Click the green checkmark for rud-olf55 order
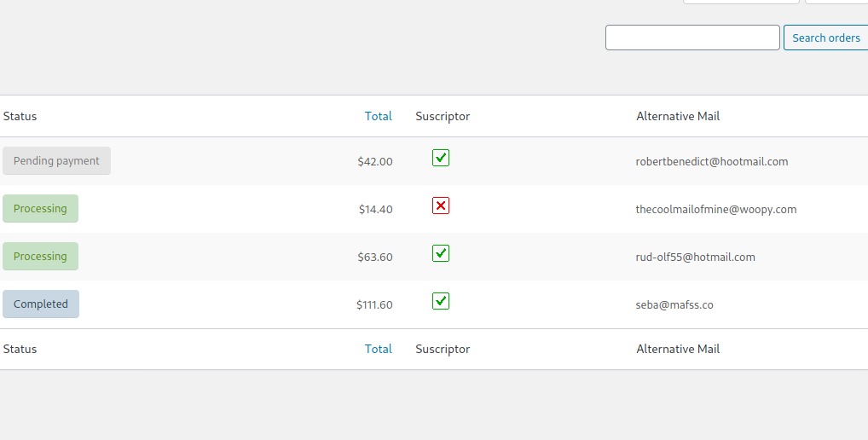This screenshot has width=868, height=440. click(441, 253)
